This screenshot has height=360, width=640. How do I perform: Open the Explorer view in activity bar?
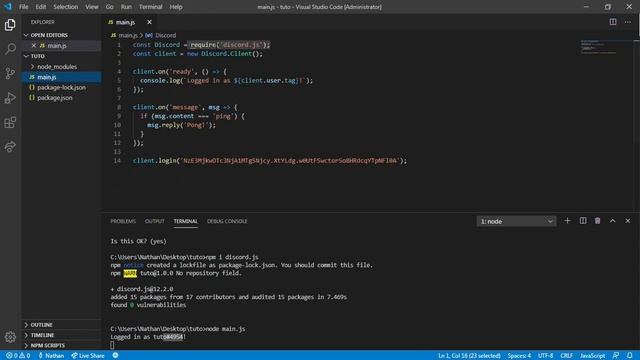pos(10,25)
